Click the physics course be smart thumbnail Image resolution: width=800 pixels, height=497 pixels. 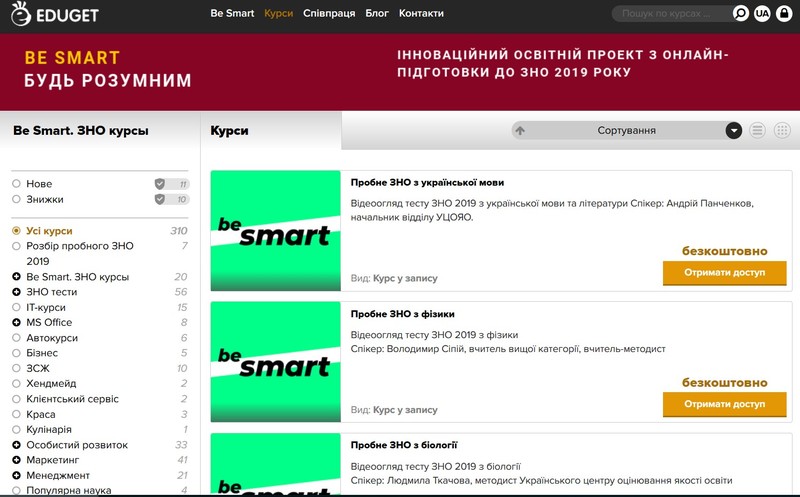276,362
